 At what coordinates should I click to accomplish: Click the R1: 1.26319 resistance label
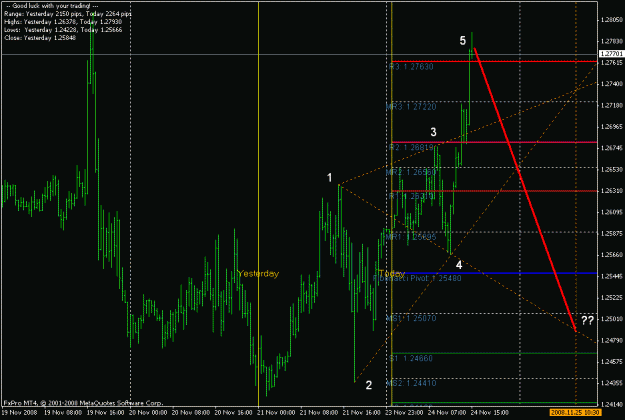pyautogui.click(x=411, y=196)
